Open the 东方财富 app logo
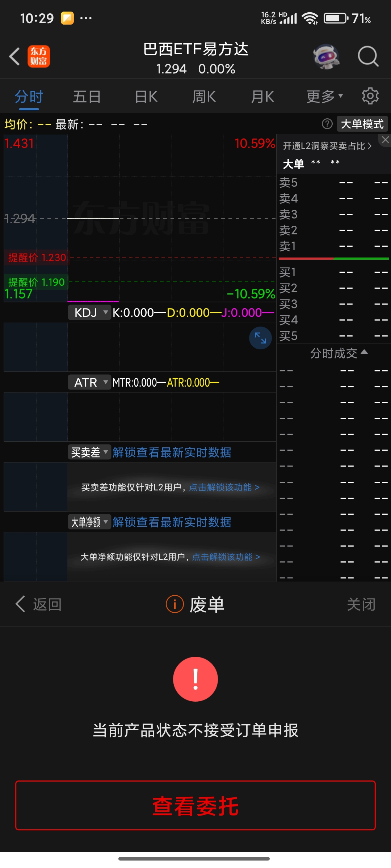Viewport: 391px width, 868px height. click(x=39, y=56)
